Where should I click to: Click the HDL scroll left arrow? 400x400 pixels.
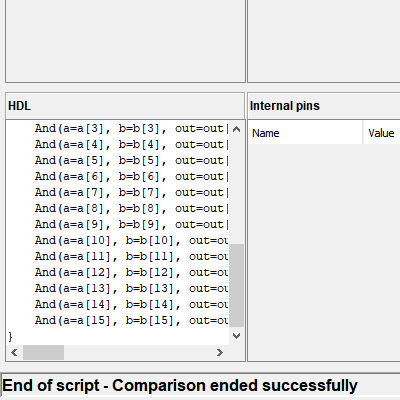14,352
